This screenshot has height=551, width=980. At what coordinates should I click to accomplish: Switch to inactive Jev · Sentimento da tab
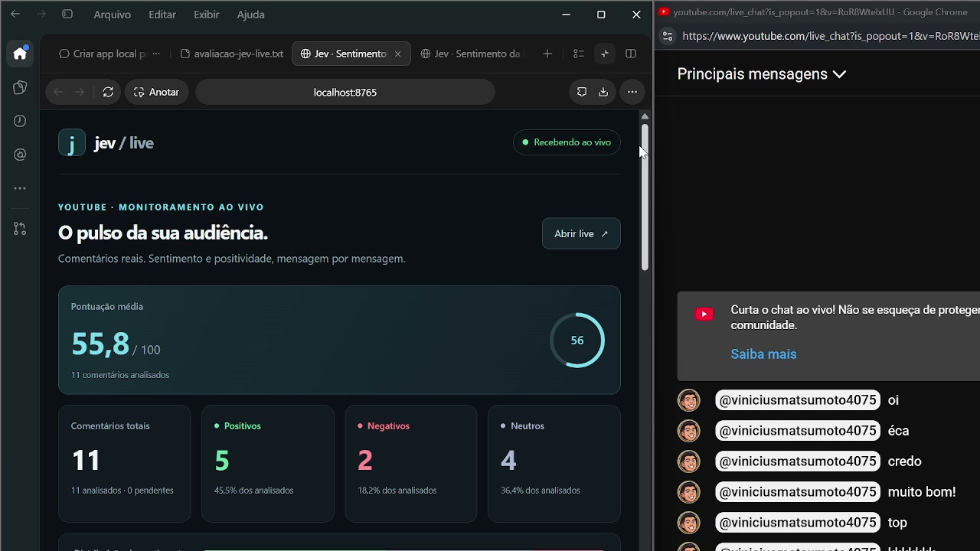pyautogui.click(x=471, y=54)
